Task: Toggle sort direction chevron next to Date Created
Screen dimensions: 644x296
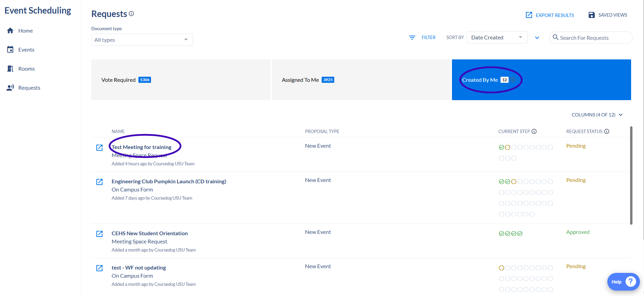Action: pyautogui.click(x=537, y=38)
